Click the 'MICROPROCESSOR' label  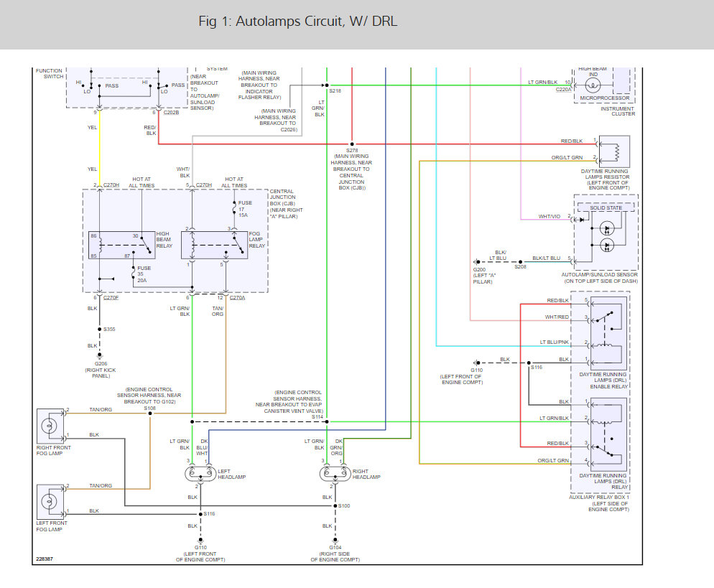coord(605,98)
